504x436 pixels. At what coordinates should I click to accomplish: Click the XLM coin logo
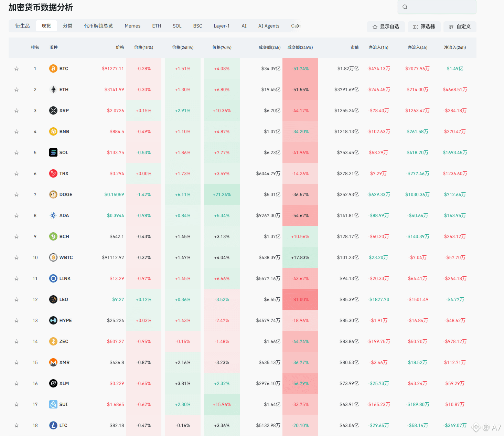tap(53, 383)
